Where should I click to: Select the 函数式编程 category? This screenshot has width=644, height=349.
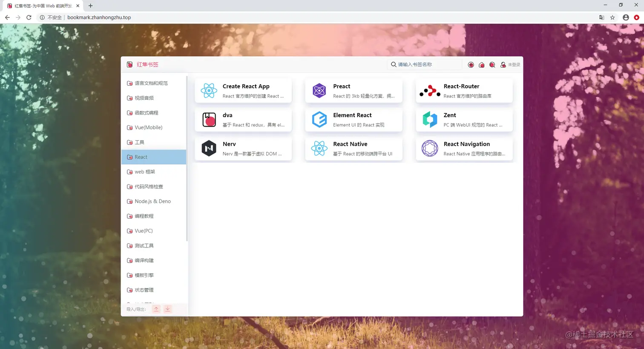pyautogui.click(x=154, y=113)
